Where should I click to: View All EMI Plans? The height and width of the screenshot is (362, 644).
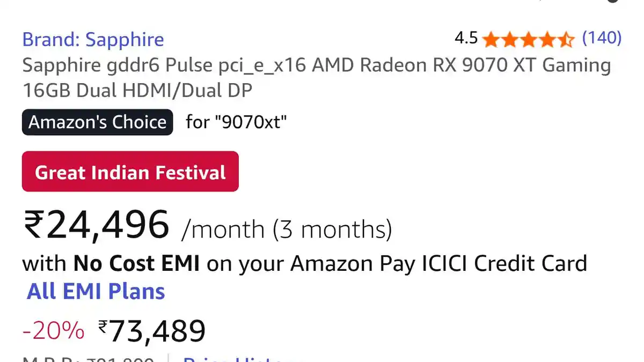pyautogui.click(x=96, y=291)
